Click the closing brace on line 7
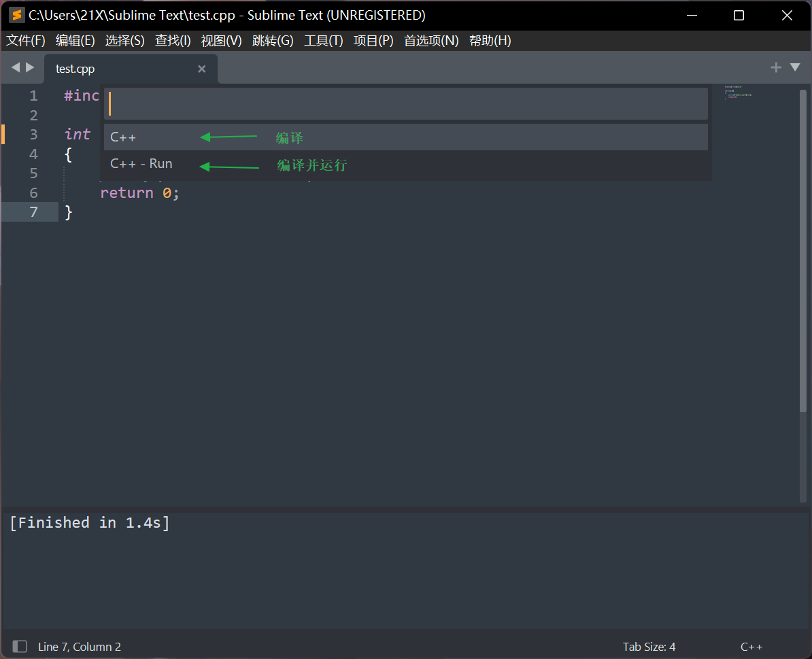The image size is (812, 659). (x=69, y=213)
